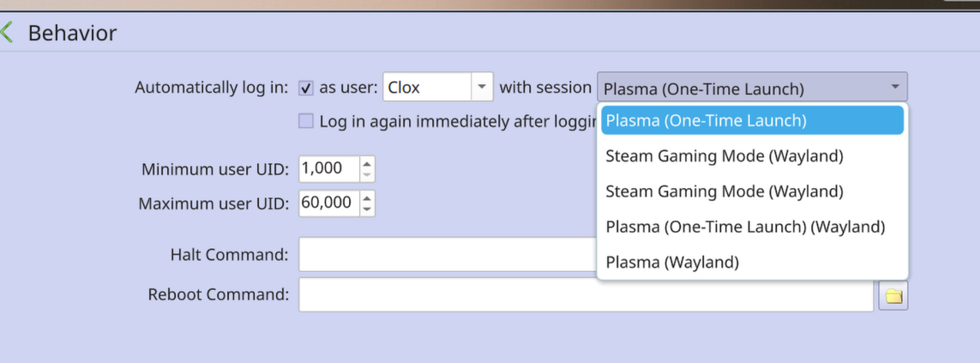Increase Minimum user UID with up arrow
Viewport: 980px width, 363px height.
click(x=367, y=163)
